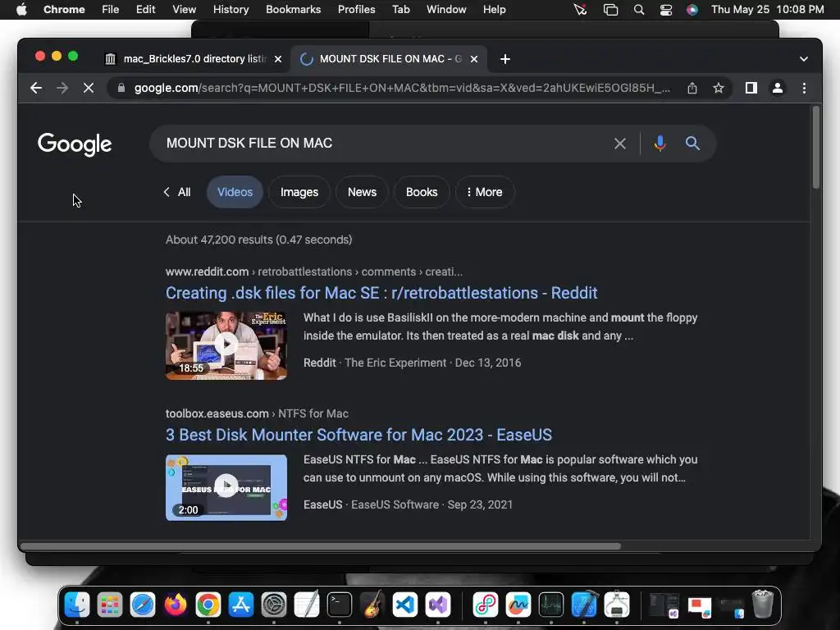Open the Edit menu
The height and width of the screenshot is (630, 840).
pos(145,10)
